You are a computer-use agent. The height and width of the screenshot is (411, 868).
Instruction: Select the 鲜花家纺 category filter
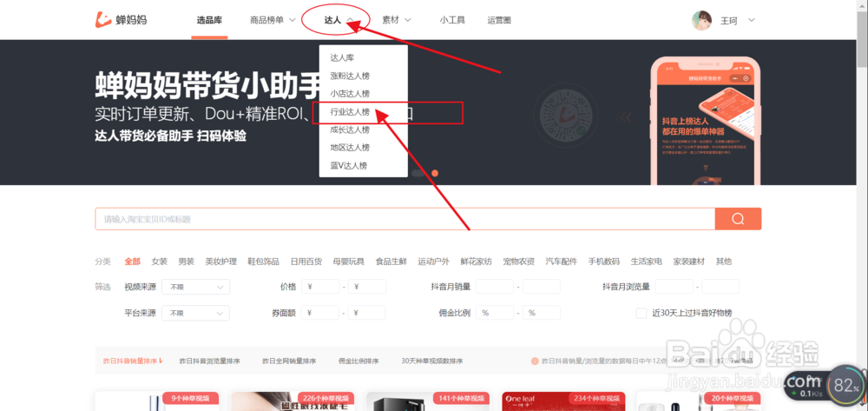tap(476, 262)
